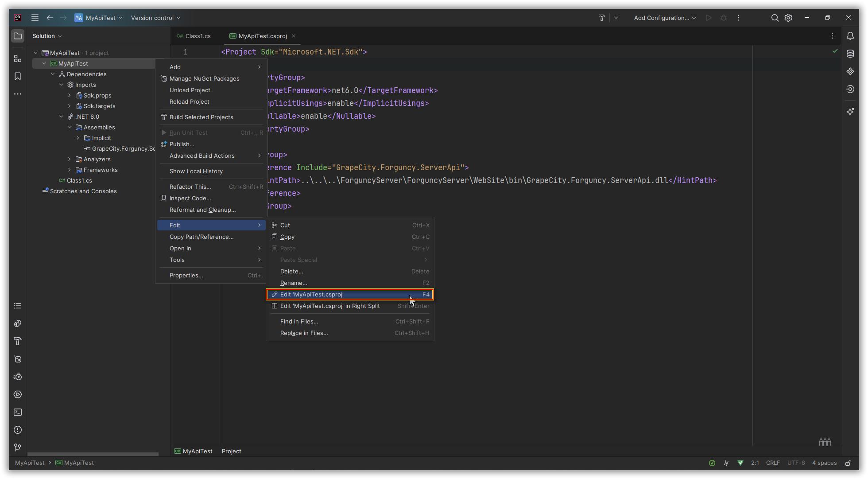Click the Solution explorer horizontal scrollbar
Viewport: 868px width, 479px height.
[93, 454]
